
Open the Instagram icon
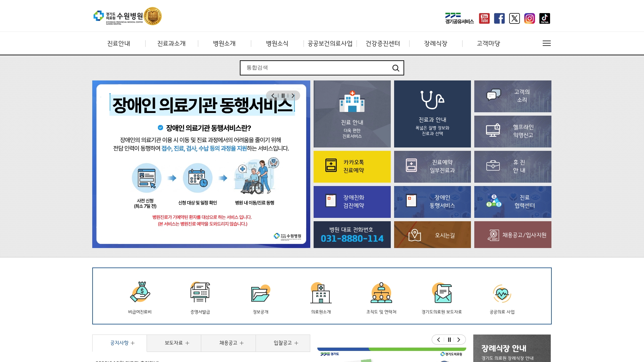pos(529,18)
